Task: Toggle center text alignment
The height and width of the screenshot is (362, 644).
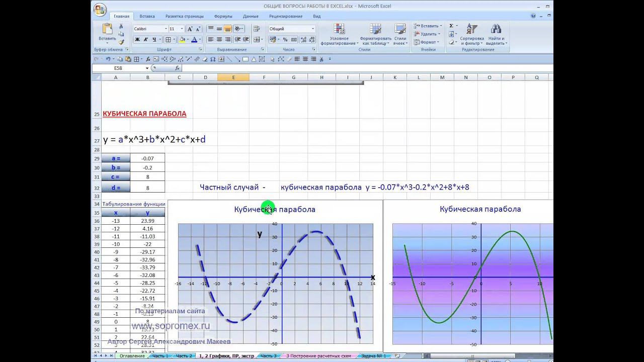Action: tap(219, 39)
